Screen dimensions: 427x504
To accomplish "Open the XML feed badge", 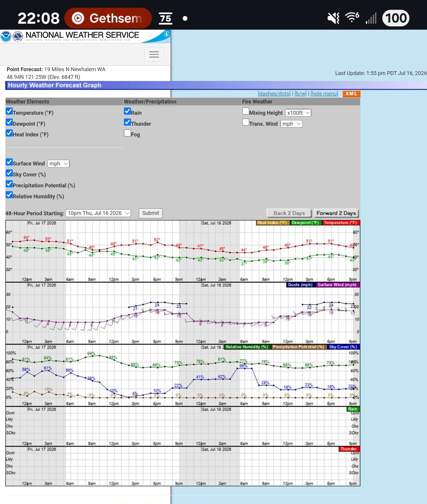I will click(351, 94).
